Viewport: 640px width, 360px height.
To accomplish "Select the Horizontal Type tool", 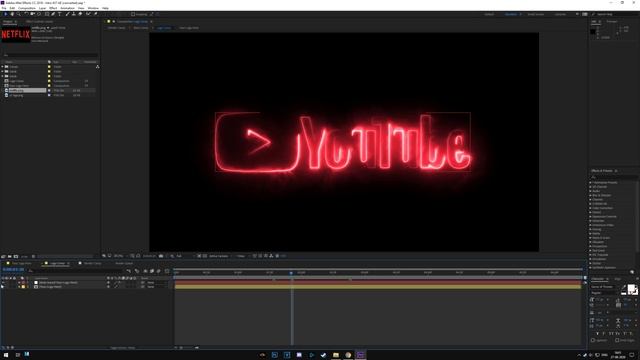I will click(x=59, y=14).
